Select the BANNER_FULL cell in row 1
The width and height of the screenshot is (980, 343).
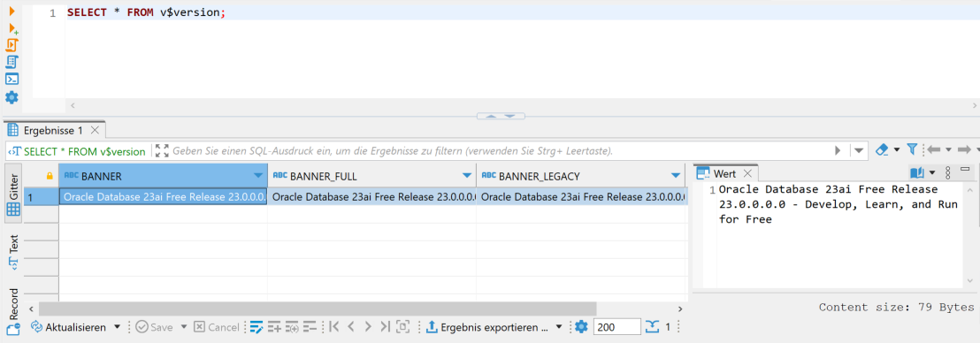[371, 197]
